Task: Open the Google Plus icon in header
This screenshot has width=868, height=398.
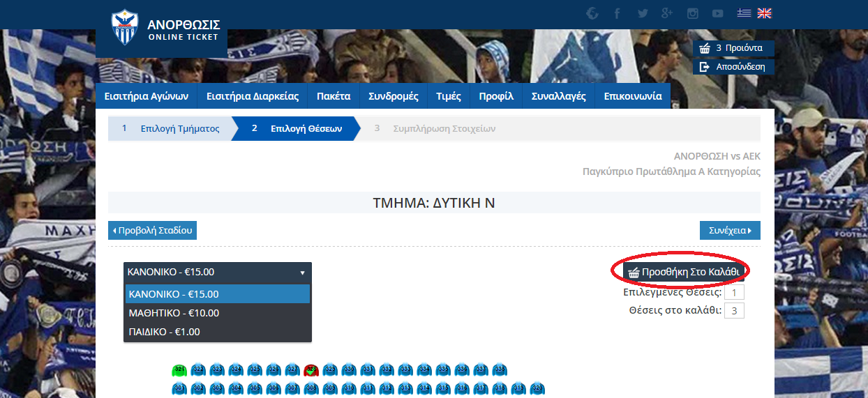Action: [x=667, y=13]
